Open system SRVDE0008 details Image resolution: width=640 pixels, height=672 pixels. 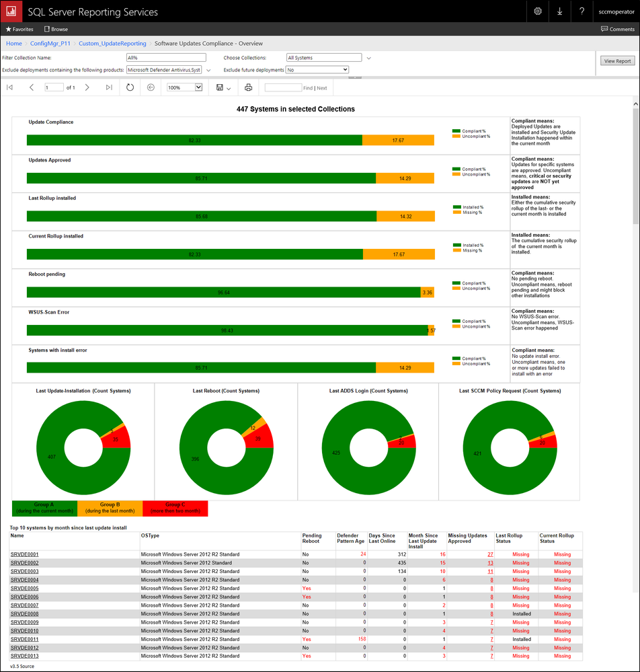(24, 613)
